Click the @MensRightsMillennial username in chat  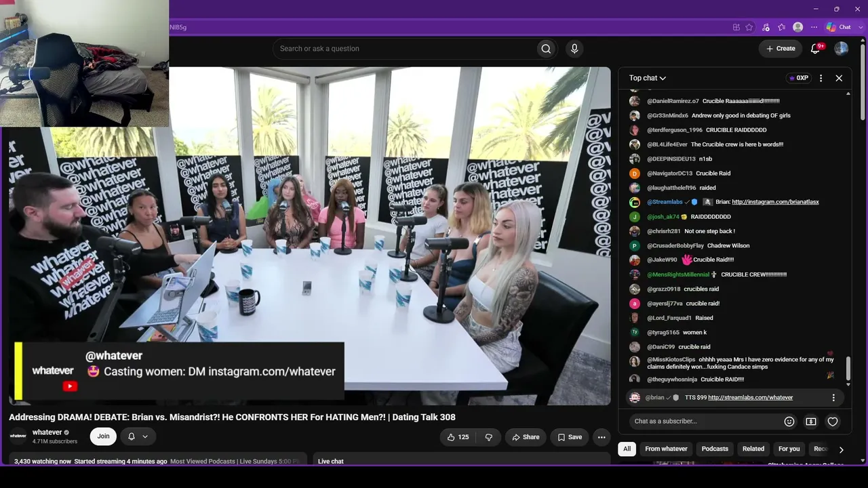click(678, 274)
